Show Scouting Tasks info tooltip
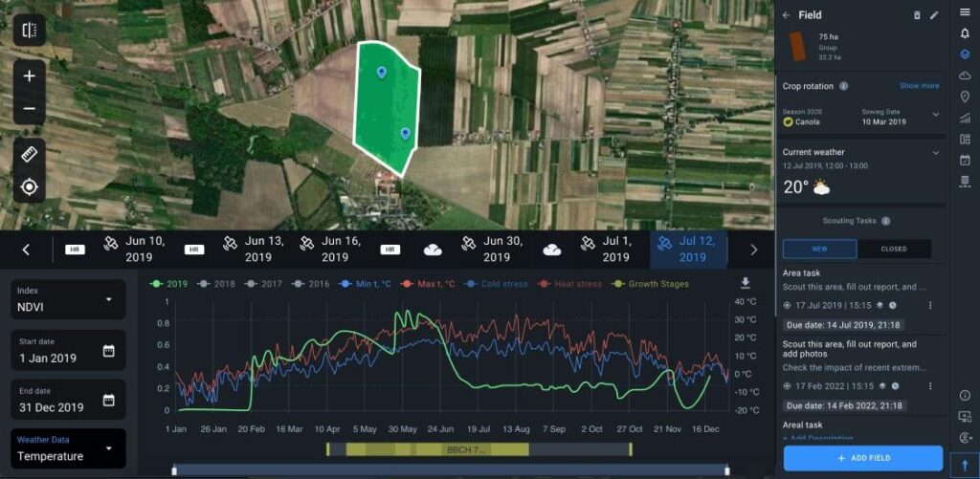 tap(885, 221)
